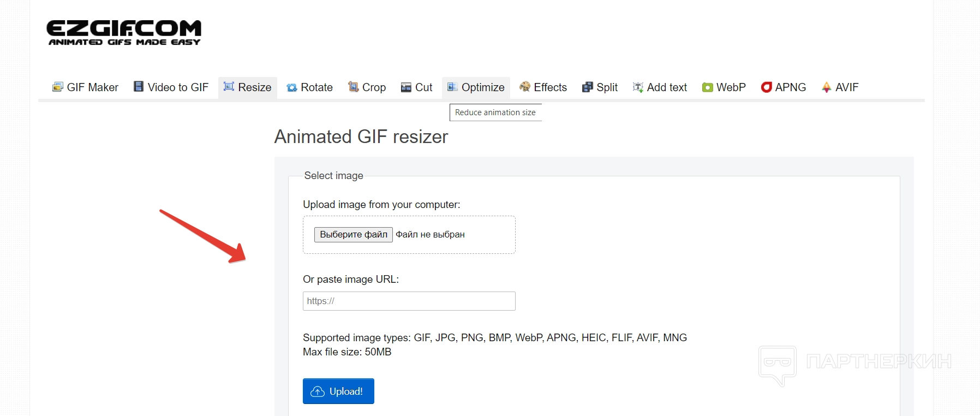Viewport: 980px width, 416px height.
Task: Click the Выберите файл file chooser button
Action: pos(353,235)
